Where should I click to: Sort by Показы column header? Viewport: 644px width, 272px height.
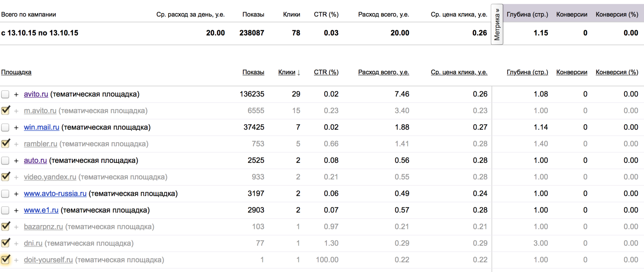click(253, 72)
